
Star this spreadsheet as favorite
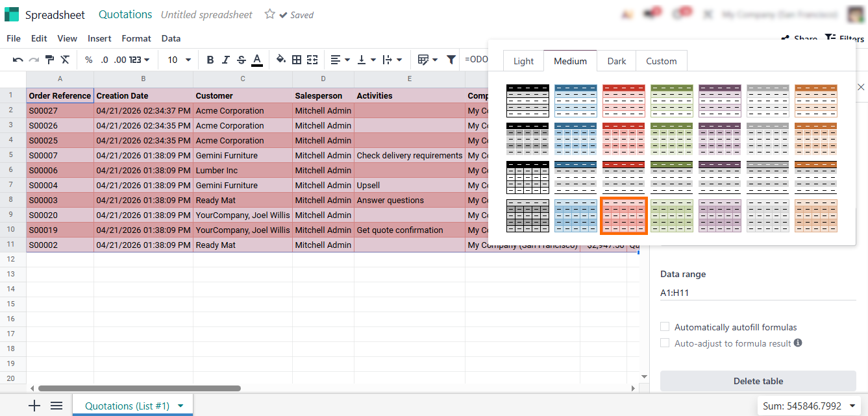269,14
